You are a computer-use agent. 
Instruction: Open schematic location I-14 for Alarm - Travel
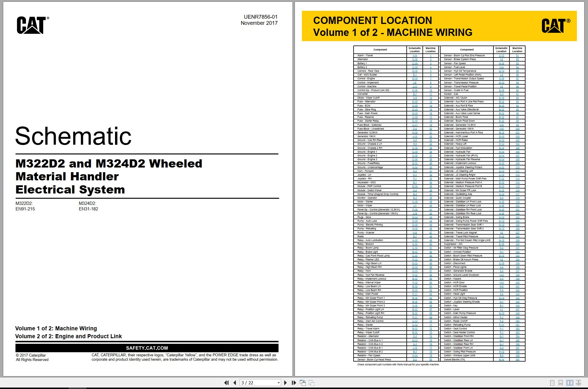[415, 55]
